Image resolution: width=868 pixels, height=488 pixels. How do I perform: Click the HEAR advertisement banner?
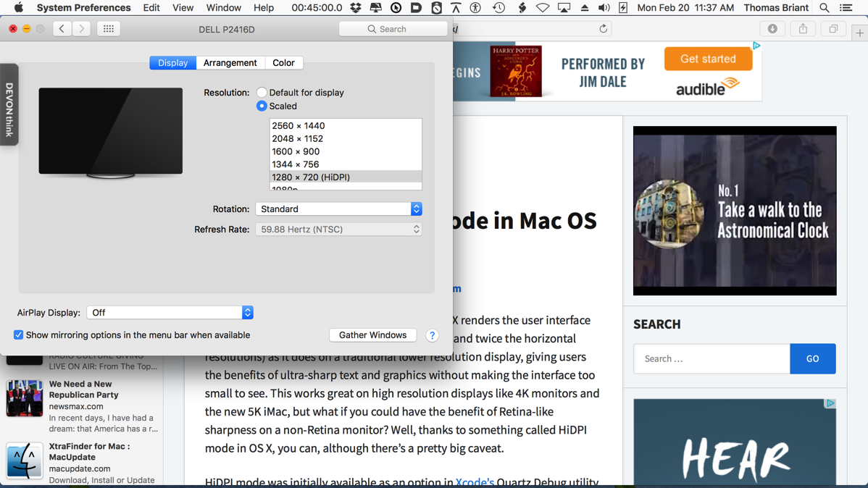pyautogui.click(x=735, y=442)
